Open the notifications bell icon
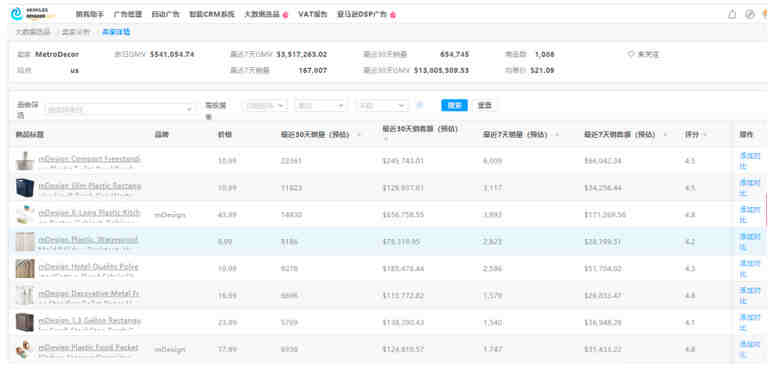Viewport: 782px width, 388px height. point(732,14)
